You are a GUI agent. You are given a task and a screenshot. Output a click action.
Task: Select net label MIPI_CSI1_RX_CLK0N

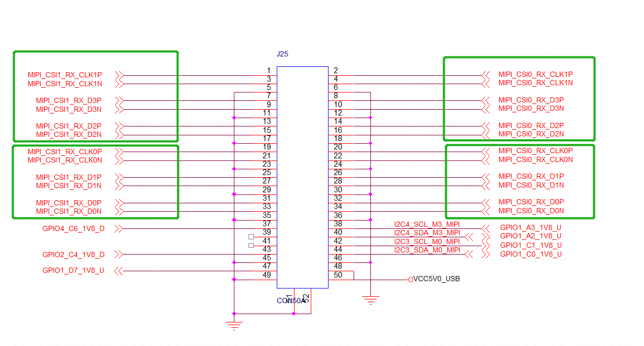65,160
